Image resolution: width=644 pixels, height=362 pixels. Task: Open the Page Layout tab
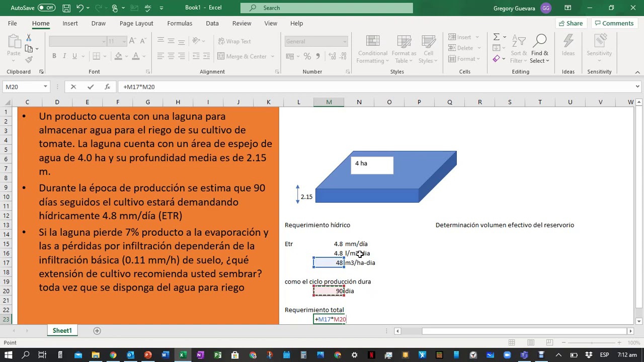[x=136, y=23]
